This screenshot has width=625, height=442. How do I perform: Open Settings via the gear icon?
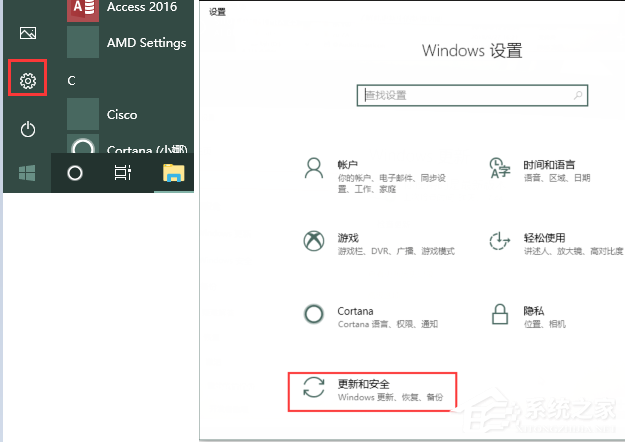28,81
